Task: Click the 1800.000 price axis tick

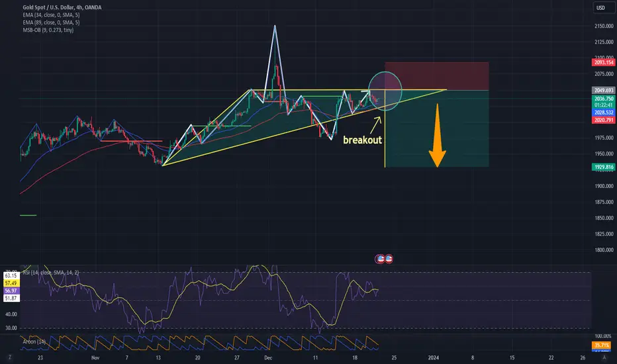Action: [604, 250]
